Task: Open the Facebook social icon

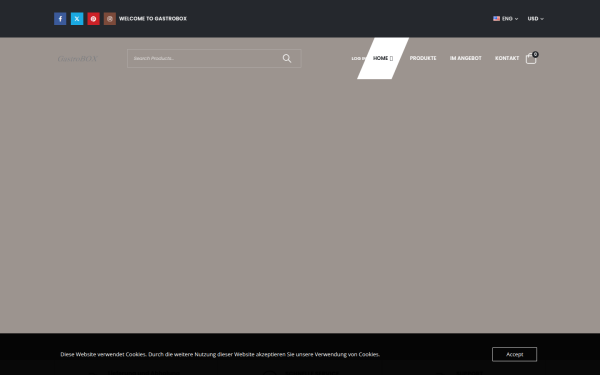Action: point(60,19)
